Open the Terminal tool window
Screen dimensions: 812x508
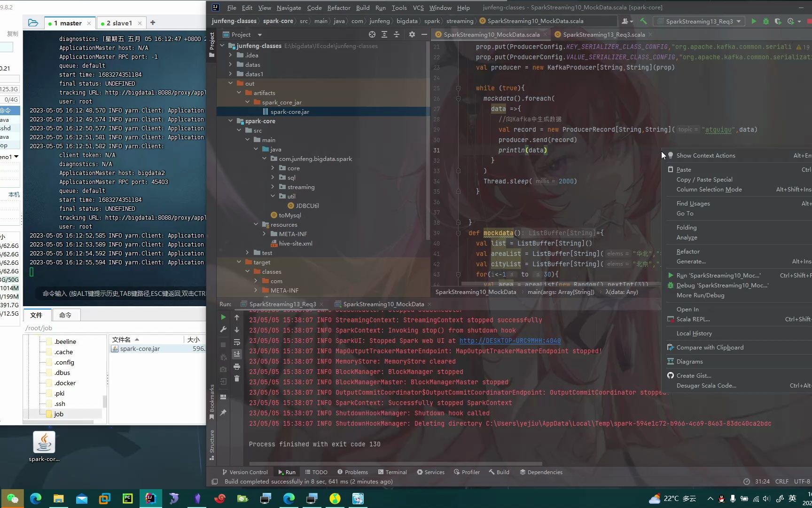[392, 472]
